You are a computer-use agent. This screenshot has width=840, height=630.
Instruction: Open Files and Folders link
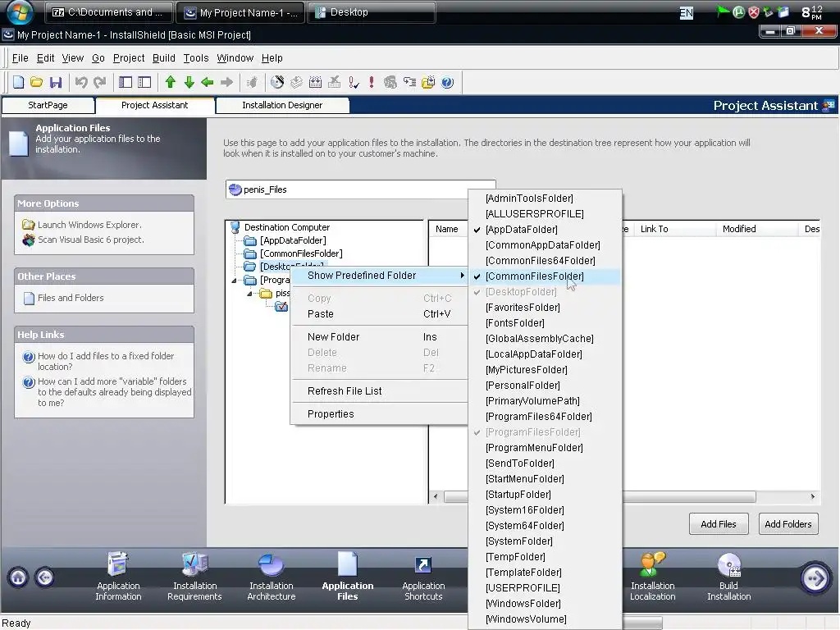tap(71, 298)
